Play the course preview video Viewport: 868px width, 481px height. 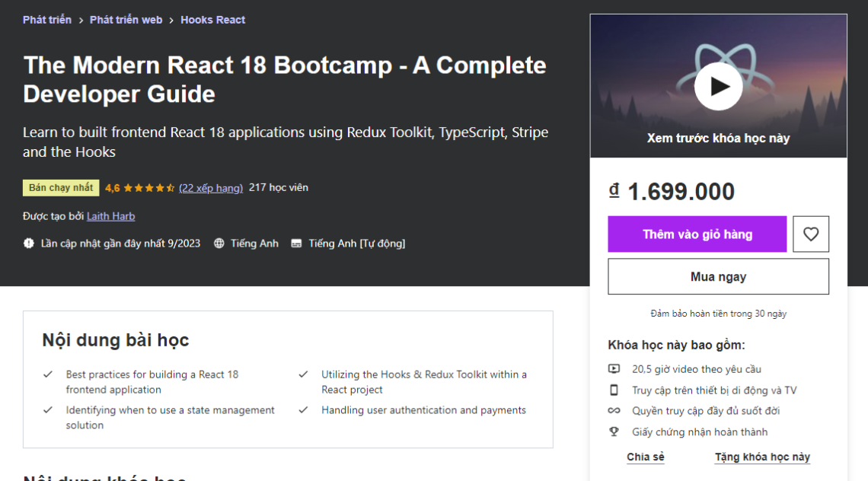(x=718, y=87)
